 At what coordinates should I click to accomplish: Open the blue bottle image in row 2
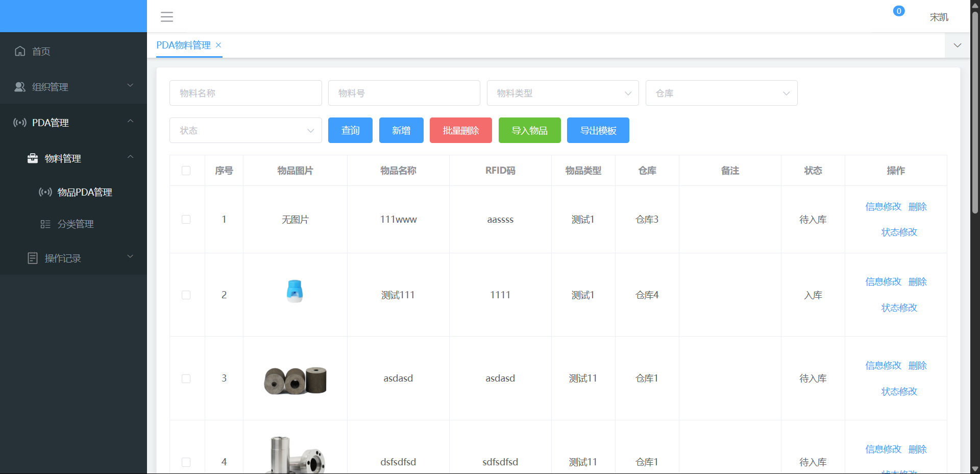pos(295,291)
